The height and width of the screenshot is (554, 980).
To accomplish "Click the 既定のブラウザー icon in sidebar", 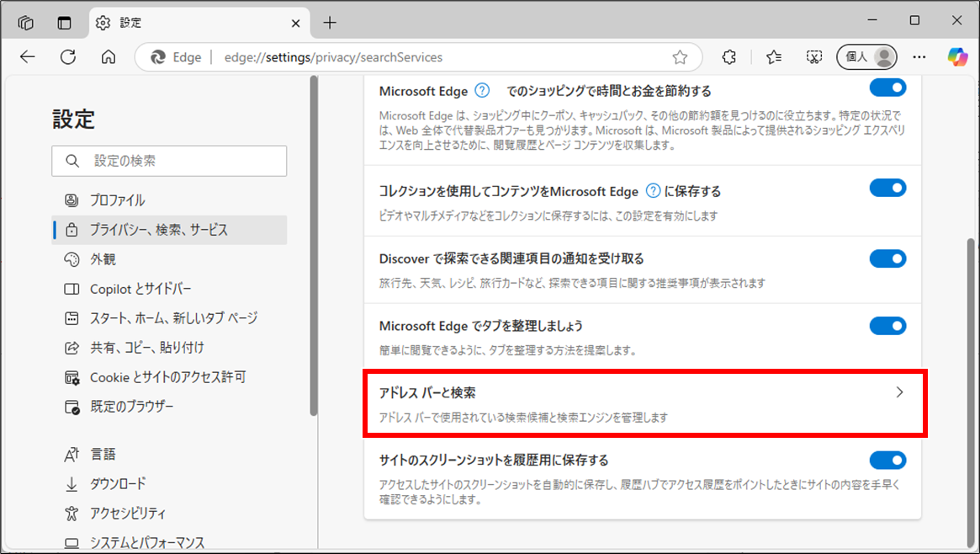I will pyautogui.click(x=72, y=407).
